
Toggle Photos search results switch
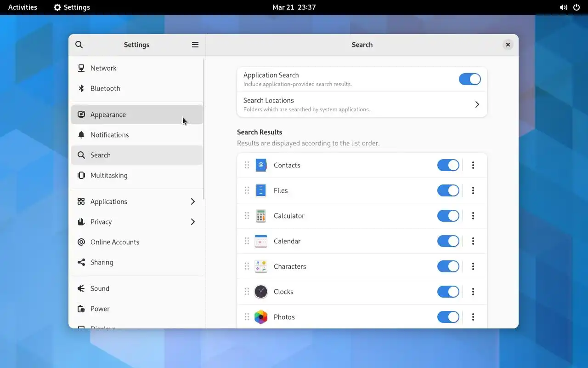click(448, 317)
